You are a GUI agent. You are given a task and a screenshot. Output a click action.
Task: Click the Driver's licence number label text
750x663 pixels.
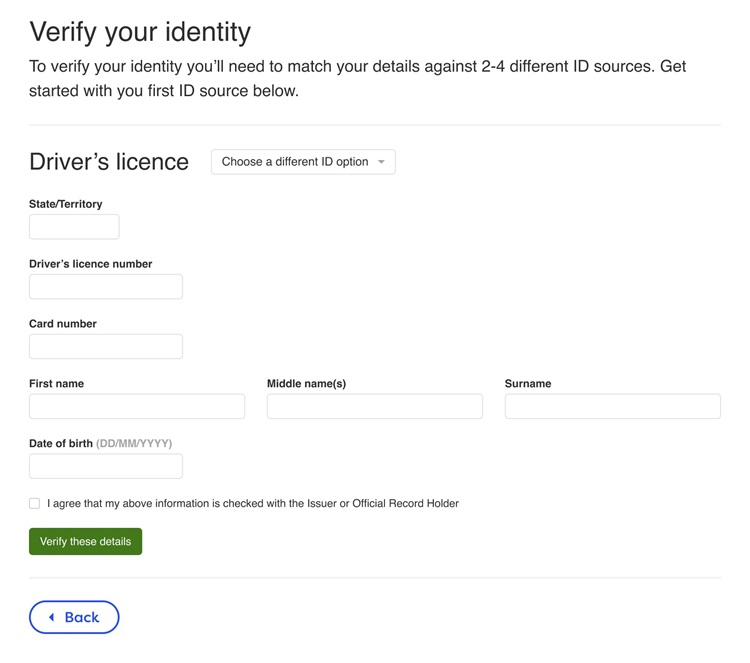[x=91, y=264]
